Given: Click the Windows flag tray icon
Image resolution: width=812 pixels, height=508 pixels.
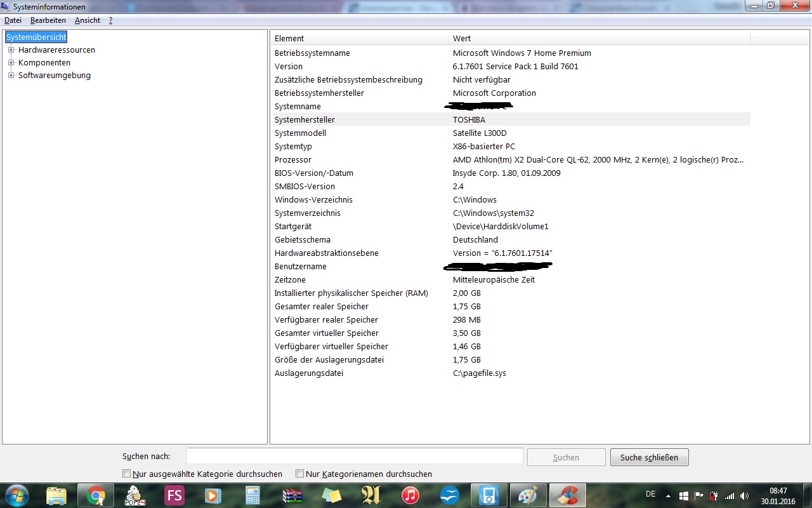Looking at the screenshot, I should pyautogui.click(x=684, y=496).
